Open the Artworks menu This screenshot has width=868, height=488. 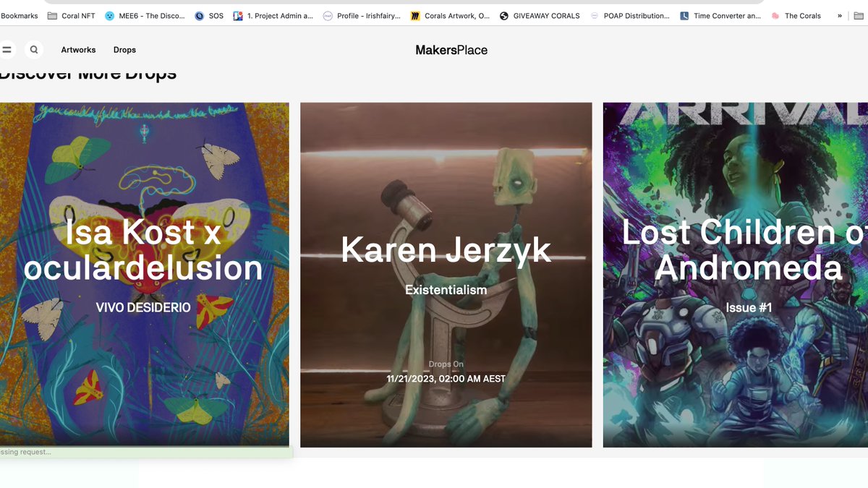(x=78, y=50)
